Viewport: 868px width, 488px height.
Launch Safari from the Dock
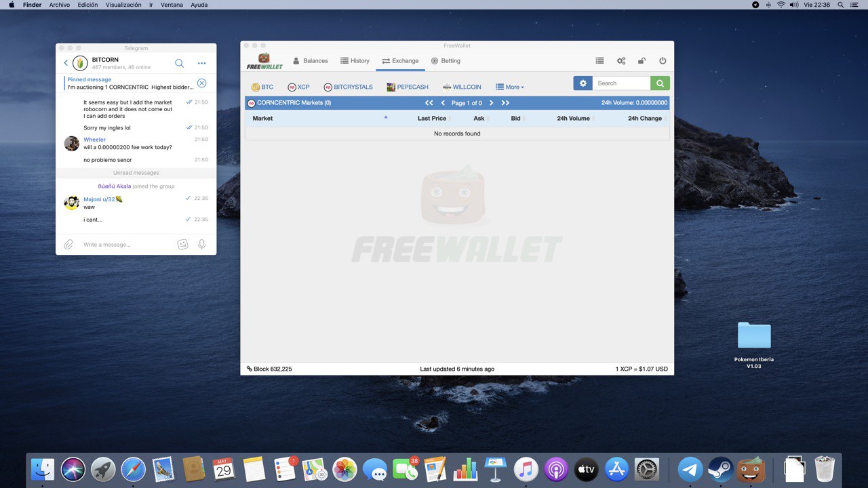pyautogui.click(x=134, y=469)
